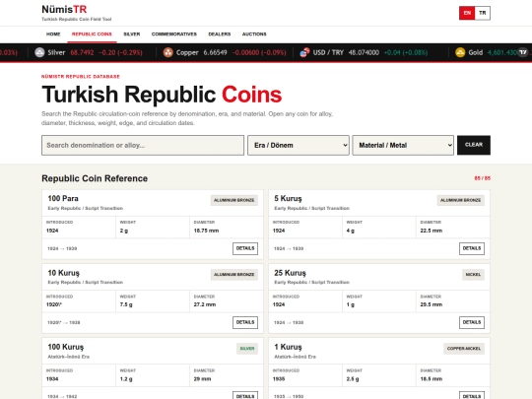The image size is (532, 399).
Task: Click introduced year 1934 on 100 Kuruş
Action: click(52, 379)
